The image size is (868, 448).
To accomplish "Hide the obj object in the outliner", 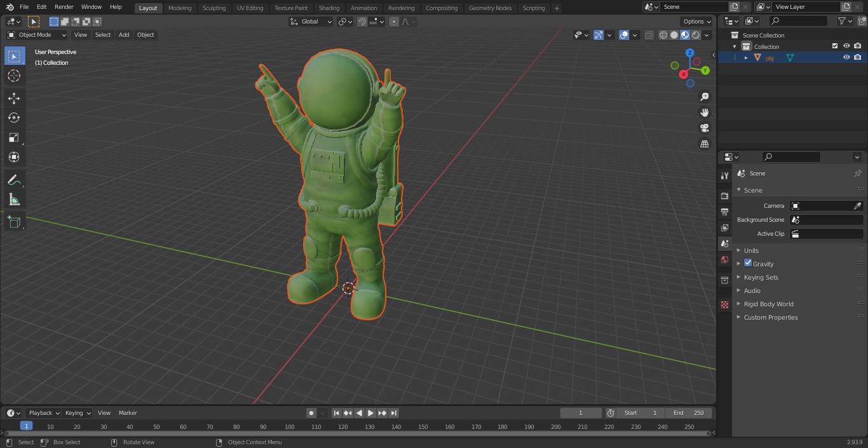I will tap(846, 57).
